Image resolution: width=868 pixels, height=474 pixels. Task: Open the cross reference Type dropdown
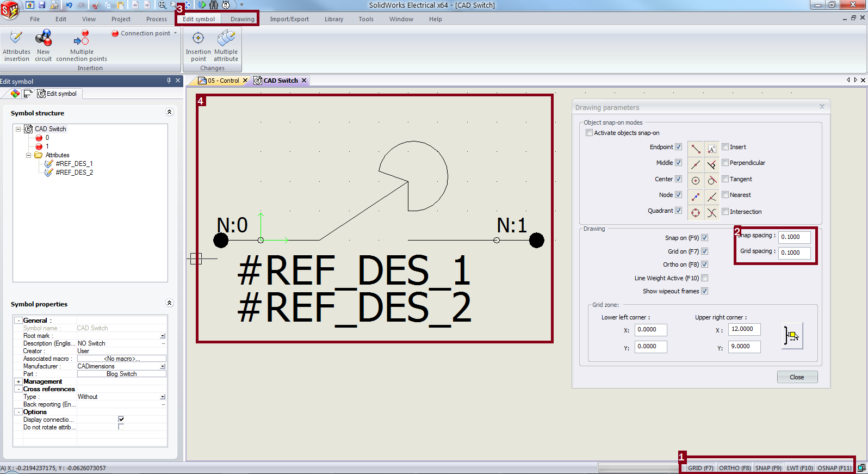click(163, 397)
